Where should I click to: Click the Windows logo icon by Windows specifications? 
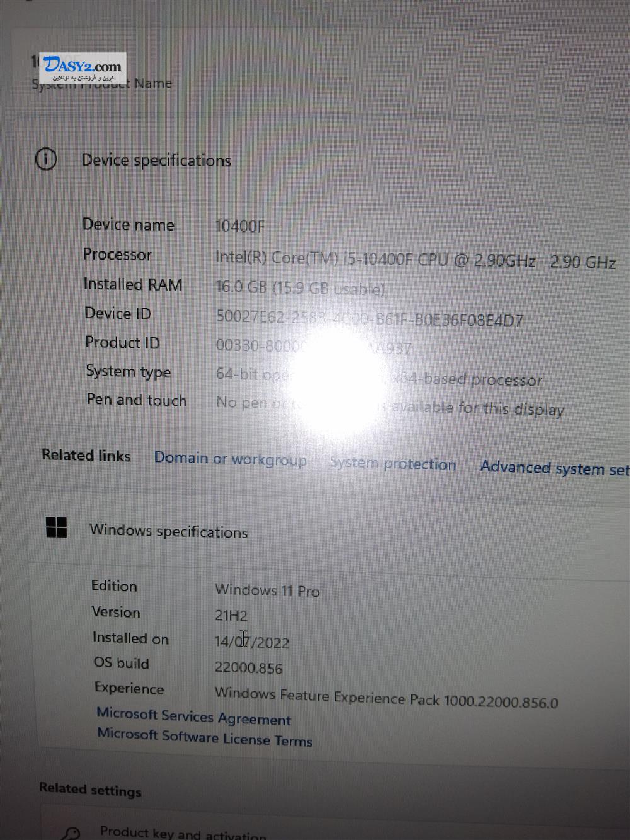pos(57,527)
